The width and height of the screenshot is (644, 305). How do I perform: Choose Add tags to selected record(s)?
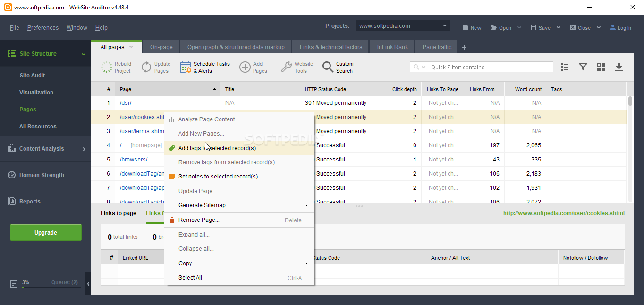pos(239,148)
